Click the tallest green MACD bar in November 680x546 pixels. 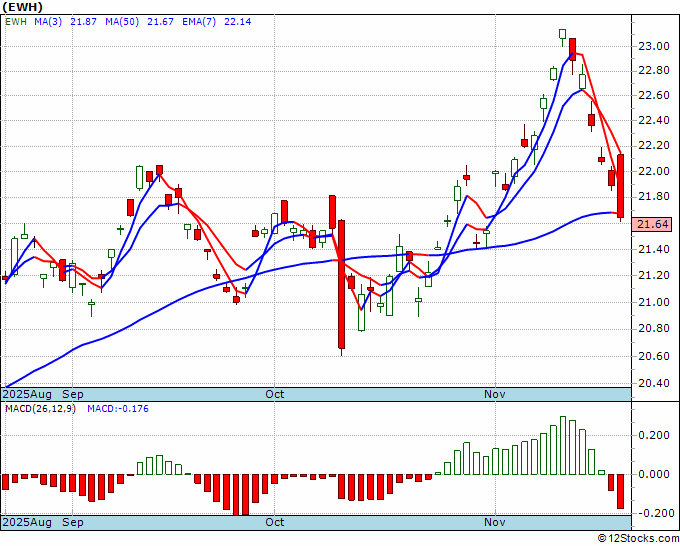(563, 445)
